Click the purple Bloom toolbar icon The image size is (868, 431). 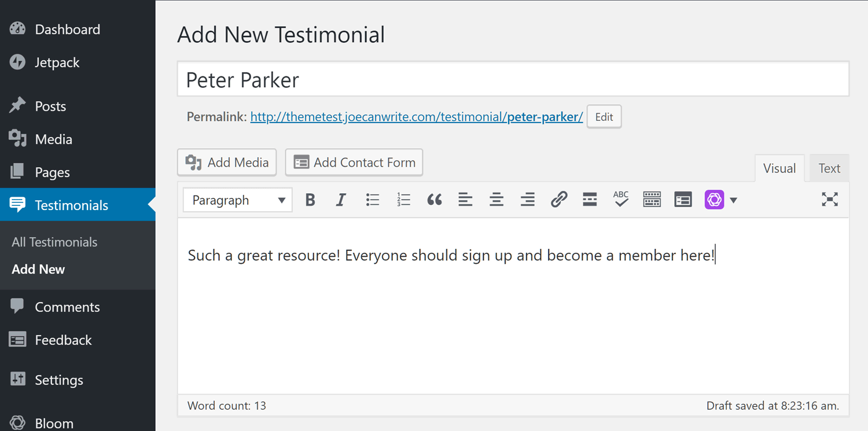click(714, 200)
